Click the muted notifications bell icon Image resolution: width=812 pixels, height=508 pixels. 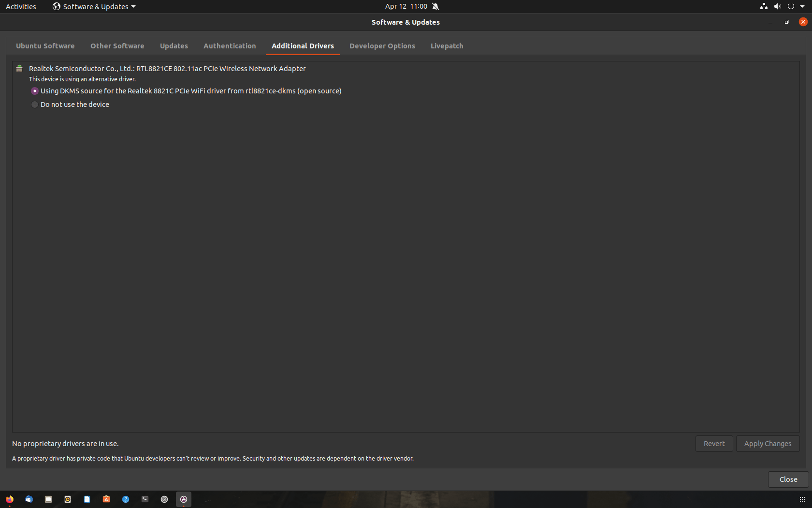pyautogui.click(x=435, y=6)
